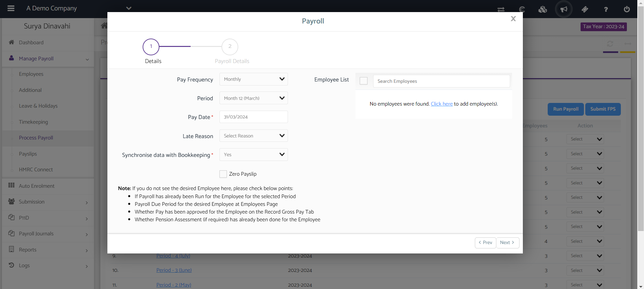Expand the Payroll Journals chevron

pyautogui.click(x=87, y=234)
